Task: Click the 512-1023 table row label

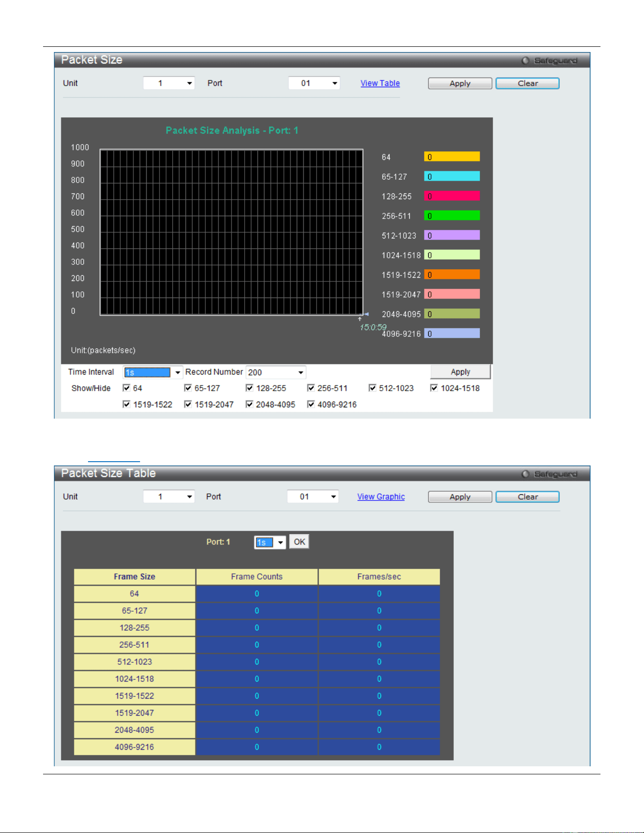Action: point(134,662)
